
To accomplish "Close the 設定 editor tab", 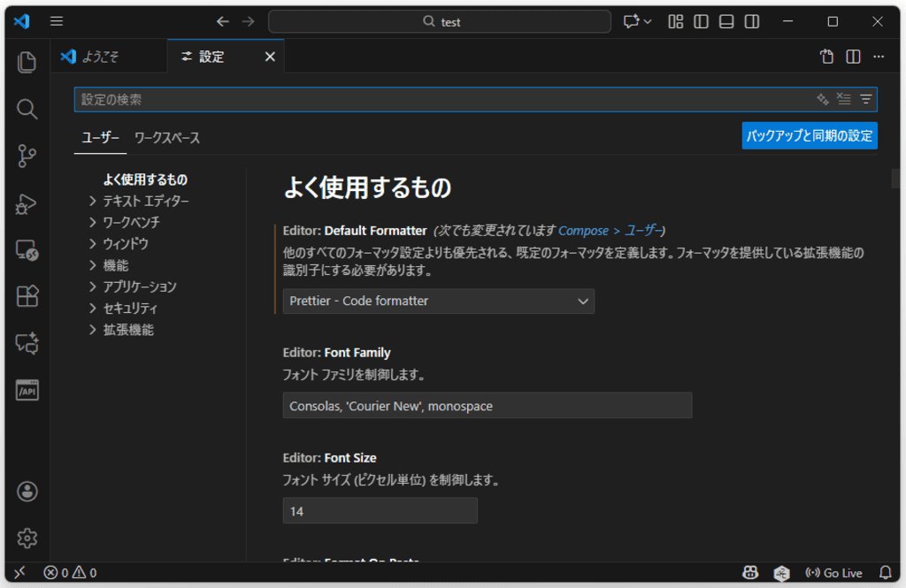I will (270, 56).
